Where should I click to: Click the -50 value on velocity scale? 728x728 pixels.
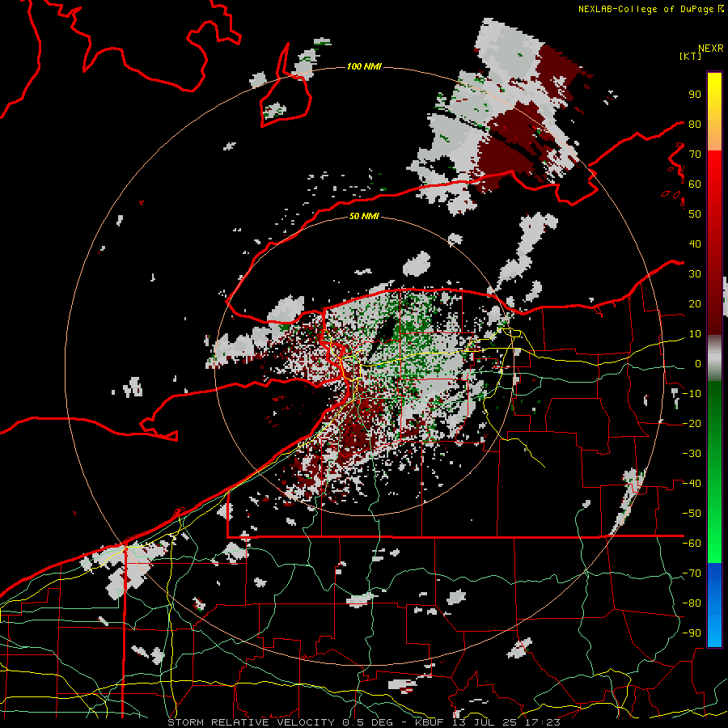click(692, 514)
